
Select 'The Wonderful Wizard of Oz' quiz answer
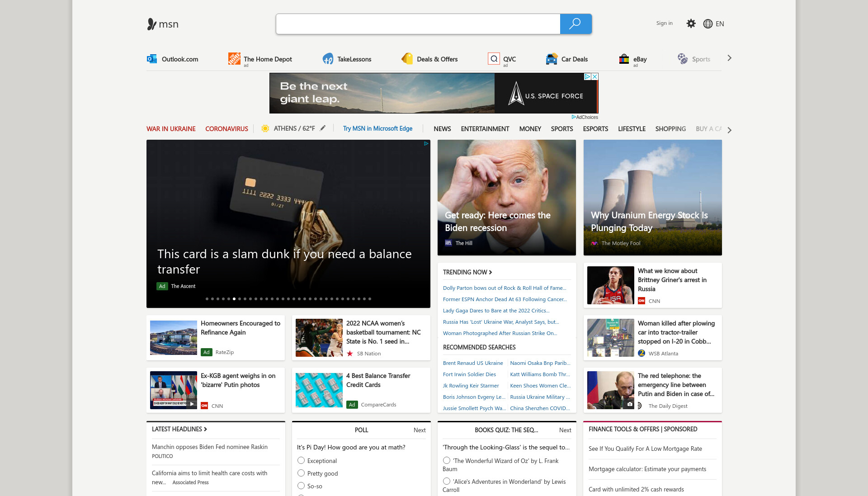(447, 460)
